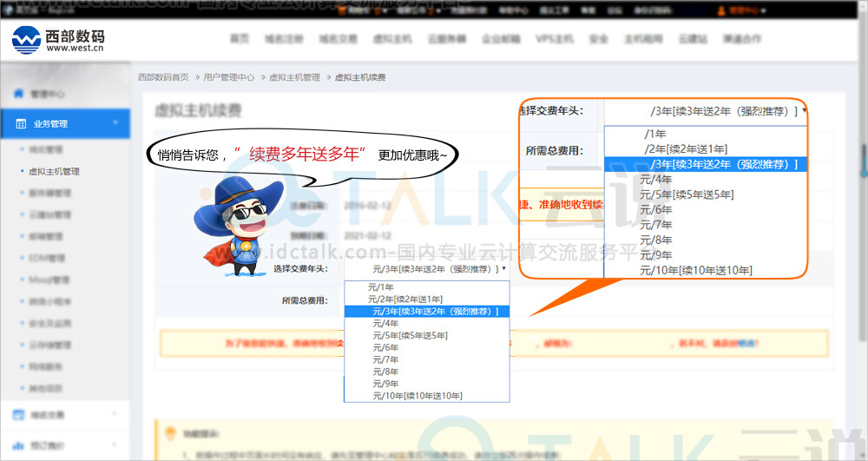The image size is (868, 461).
Task: Open 安全 in main navigation
Action: coord(598,39)
